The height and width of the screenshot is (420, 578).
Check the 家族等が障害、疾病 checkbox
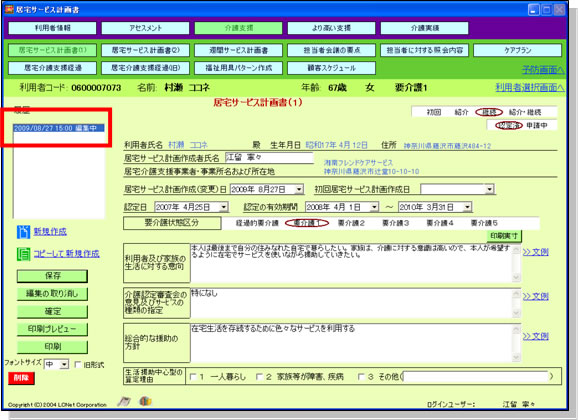pos(260,377)
